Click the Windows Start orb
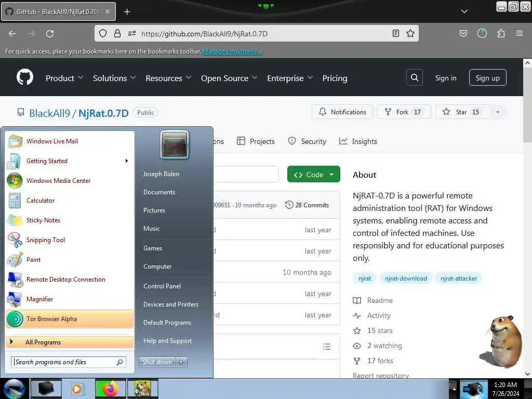This screenshot has height=399, width=532. click(14, 389)
